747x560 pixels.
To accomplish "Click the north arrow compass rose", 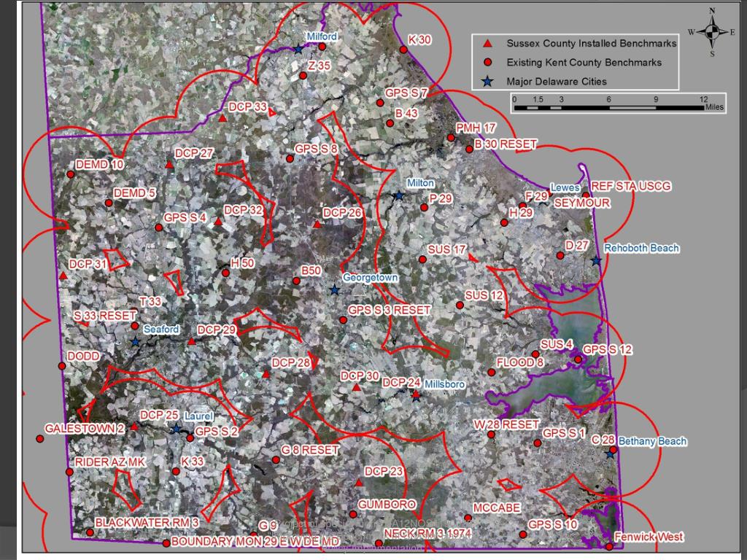I will point(712,32).
